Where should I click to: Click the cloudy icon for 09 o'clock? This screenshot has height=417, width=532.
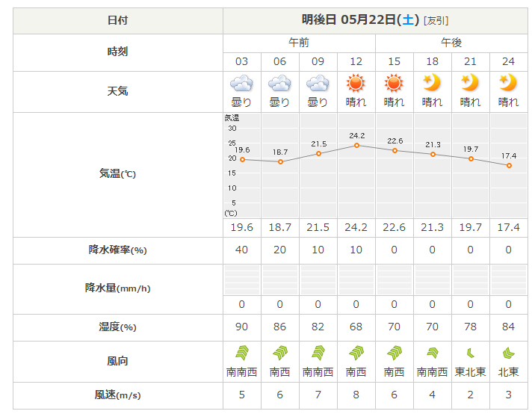318,83
